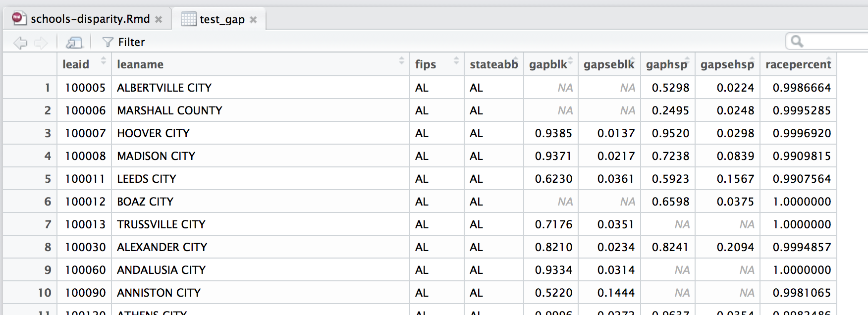Select ALBERTVILLE CITY cell
The width and height of the screenshot is (868, 315).
(x=261, y=88)
